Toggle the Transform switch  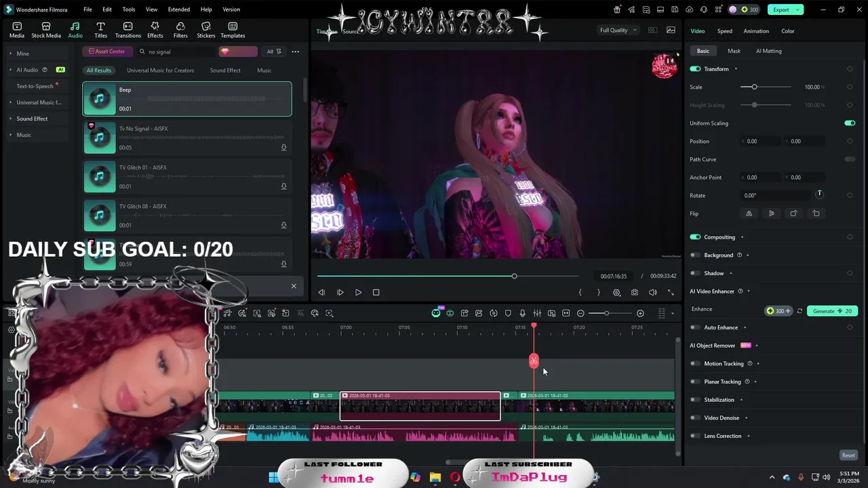click(x=695, y=69)
